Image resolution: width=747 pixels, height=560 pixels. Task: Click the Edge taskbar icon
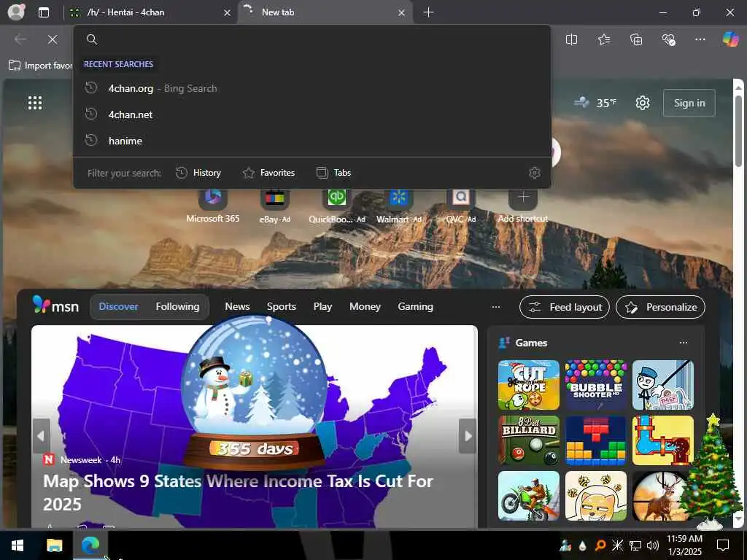pos(90,545)
